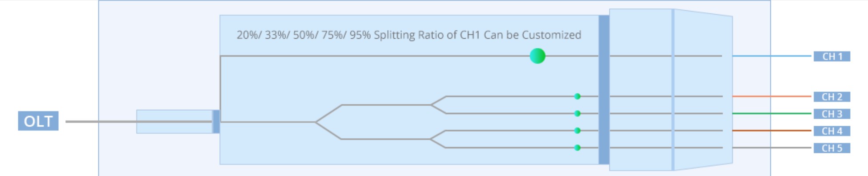Viewport: 868px width, 176px height.
Task: Click the first Y-branch splitter junction
Action: pyautogui.click(x=316, y=122)
